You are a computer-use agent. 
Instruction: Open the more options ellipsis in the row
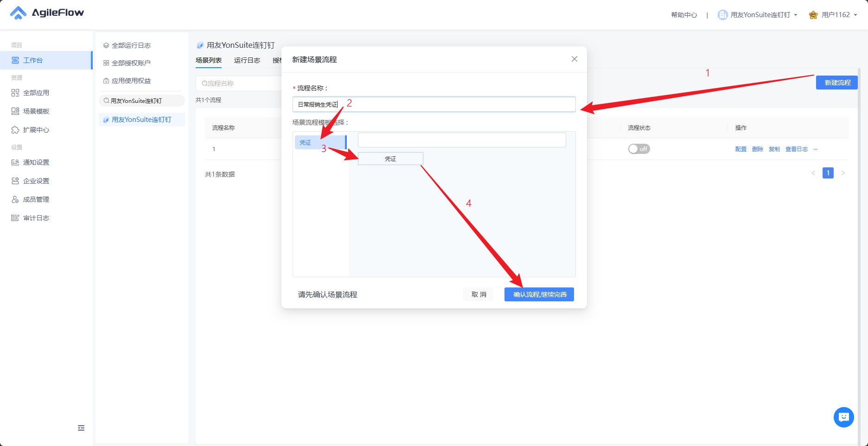pos(816,149)
